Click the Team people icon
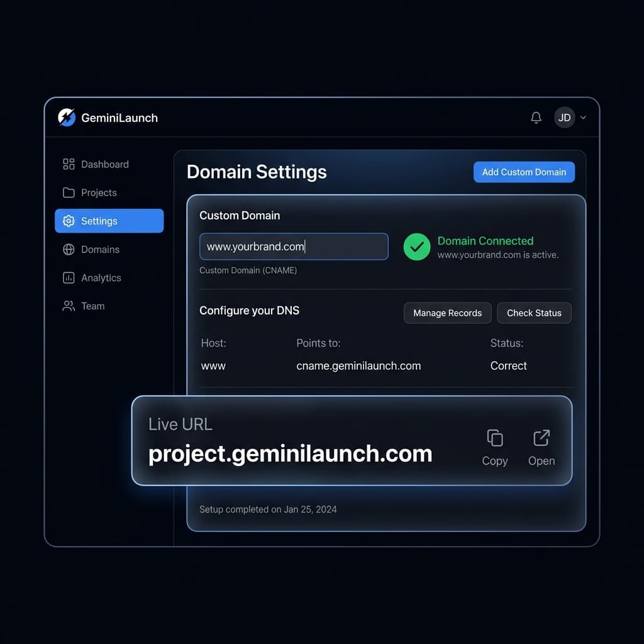The width and height of the screenshot is (644, 644). click(69, 306)
